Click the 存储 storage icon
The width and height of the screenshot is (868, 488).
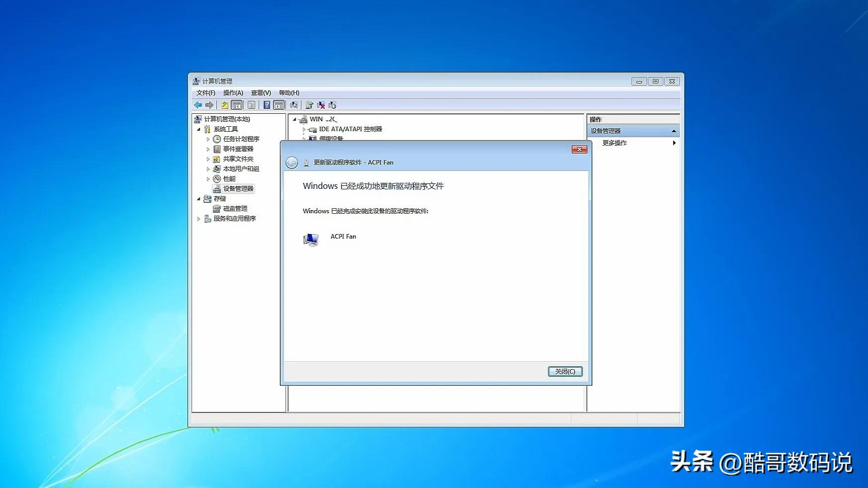coord(207,199)
